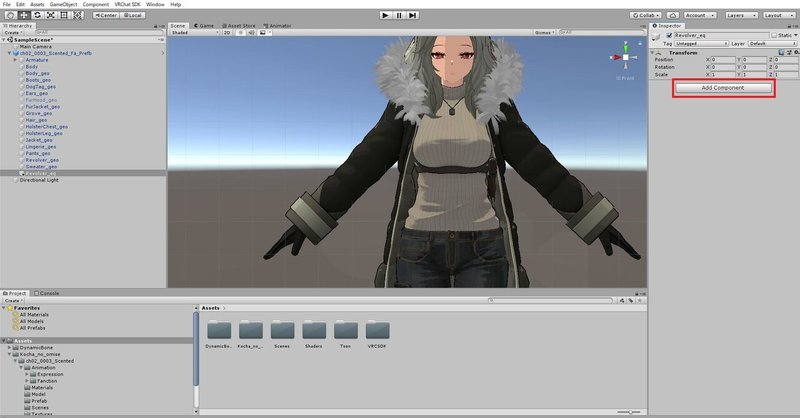The width and height of the screenshot is (800, 418).
Task: Open the GameObject menu
Action: (63, 4)
